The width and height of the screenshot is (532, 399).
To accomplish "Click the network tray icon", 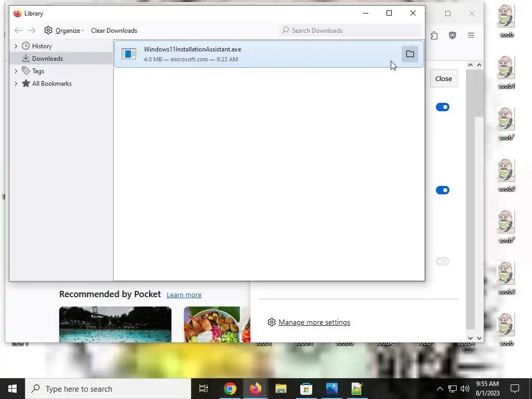I will 453,389.
